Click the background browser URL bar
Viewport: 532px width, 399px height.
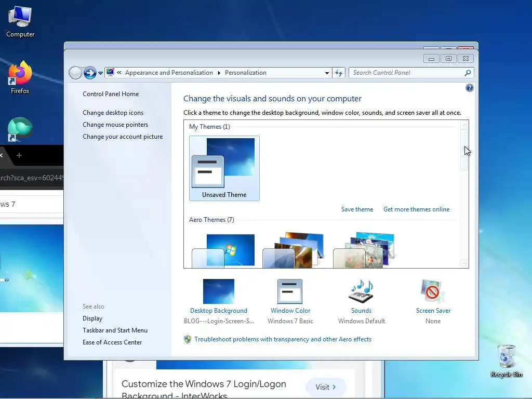[32, 178]
